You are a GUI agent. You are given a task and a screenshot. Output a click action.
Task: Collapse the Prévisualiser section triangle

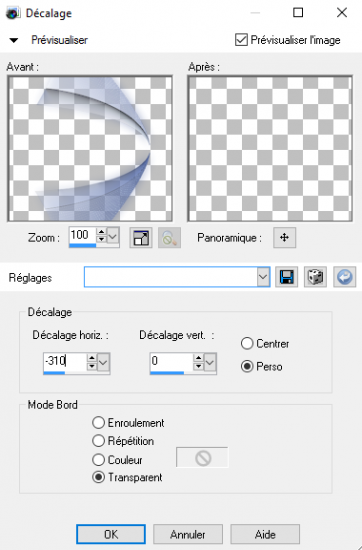click(14, 40)
